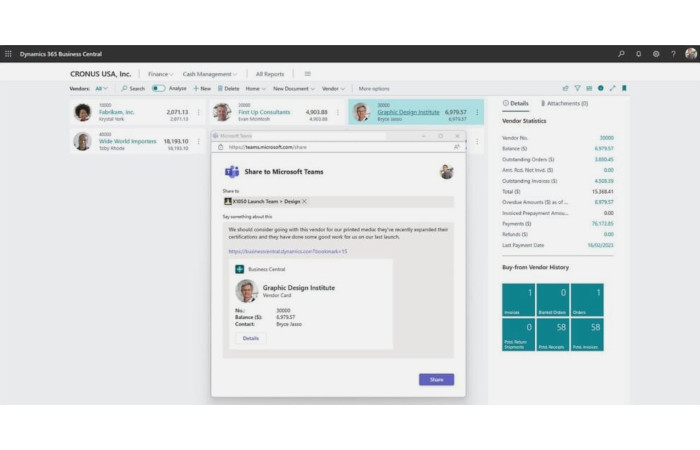
Task: Click the search magnifier in top bar
Action: [x=621, y=54]
